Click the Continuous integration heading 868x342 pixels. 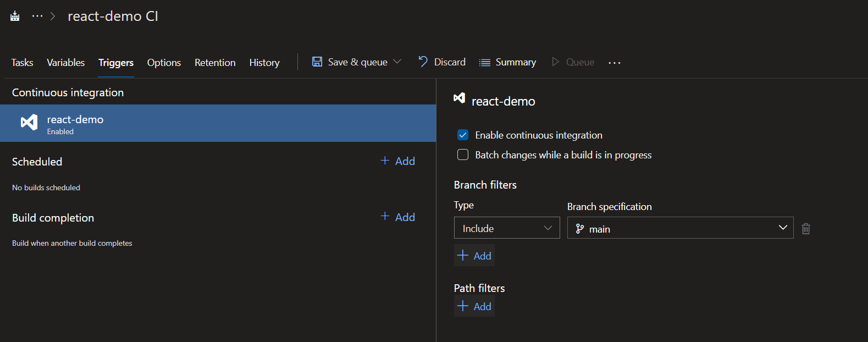(68, 92)
